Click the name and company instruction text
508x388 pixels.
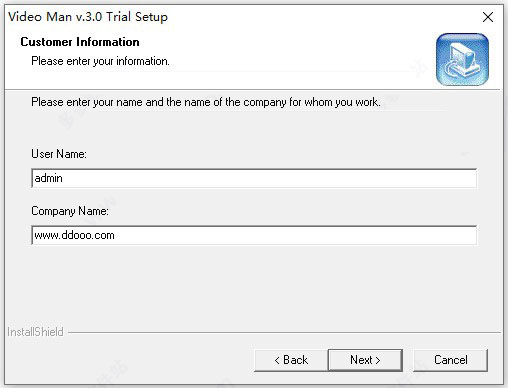[206, 102]
